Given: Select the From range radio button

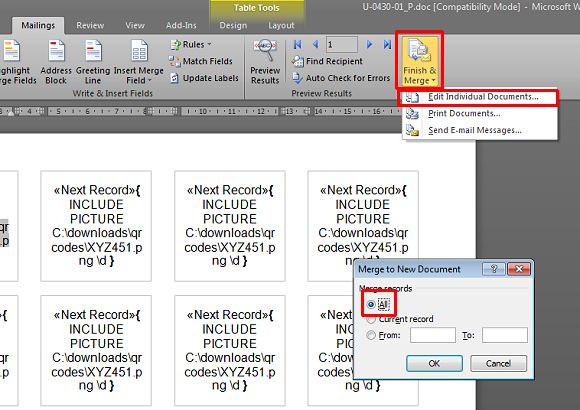Looking at the screenshot, I should (x=371, y=335).
